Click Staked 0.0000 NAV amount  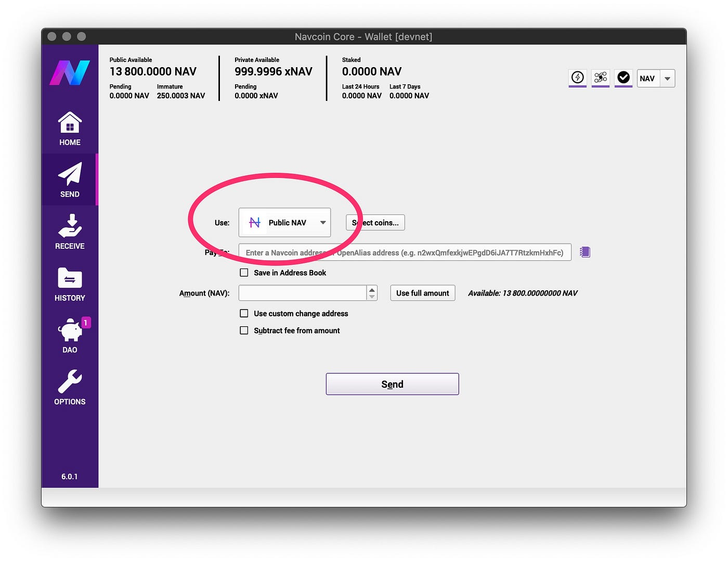372,72
